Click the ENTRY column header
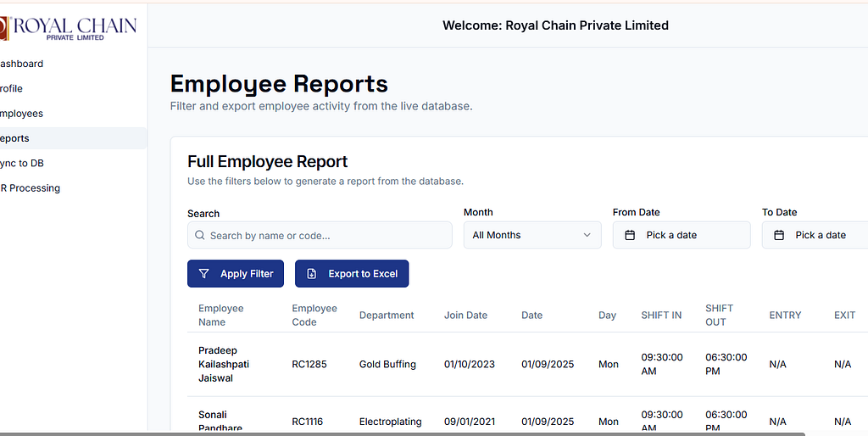The height and width of the screenshot is (436, 868). click(x=785, y=316)
